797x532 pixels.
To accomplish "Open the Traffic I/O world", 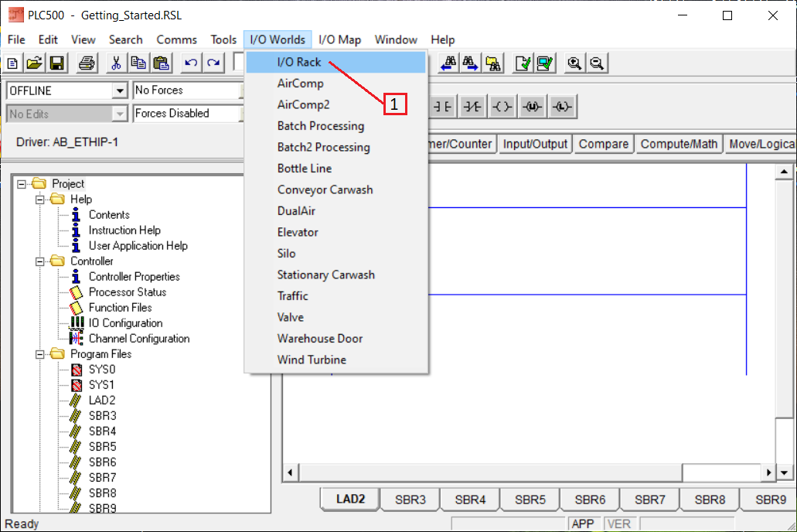I will (335, 296).
